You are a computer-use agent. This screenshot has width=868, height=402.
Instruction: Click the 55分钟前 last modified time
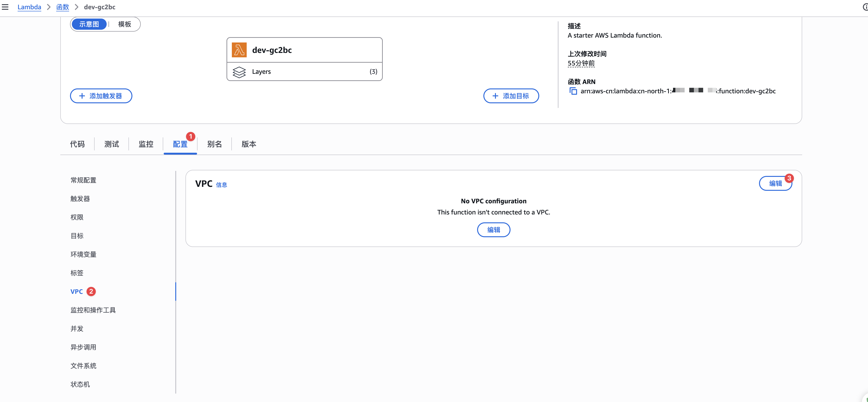[581, 63]
